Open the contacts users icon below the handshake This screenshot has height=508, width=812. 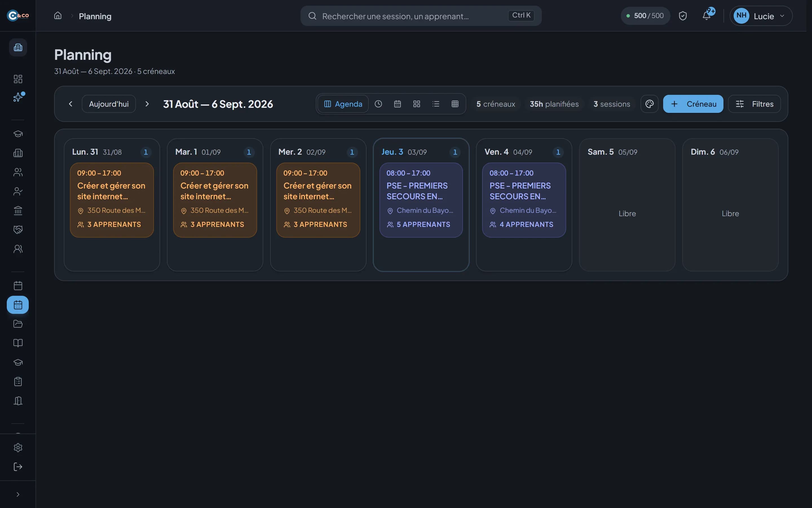(18, 249)
